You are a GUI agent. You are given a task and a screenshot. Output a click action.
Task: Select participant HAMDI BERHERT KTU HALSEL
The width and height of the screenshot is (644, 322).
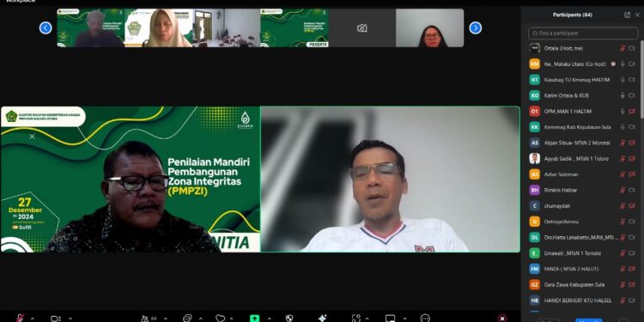pos(582,301)
